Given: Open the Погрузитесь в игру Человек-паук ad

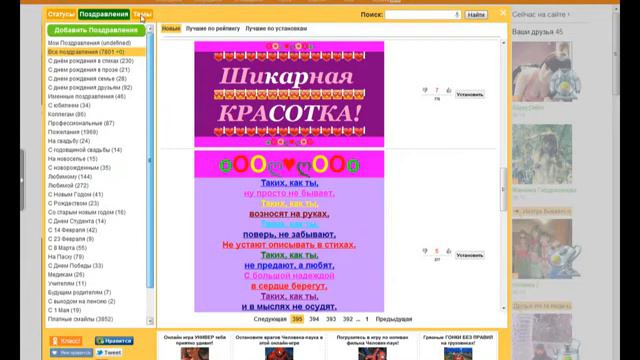Looking at the screenshot, I should 372,347.
